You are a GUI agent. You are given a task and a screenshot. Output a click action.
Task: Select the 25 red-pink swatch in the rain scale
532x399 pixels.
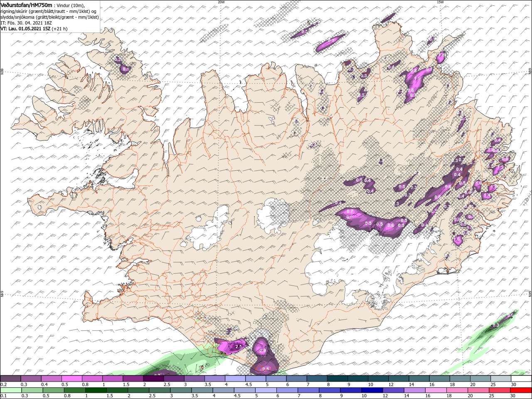500,390
